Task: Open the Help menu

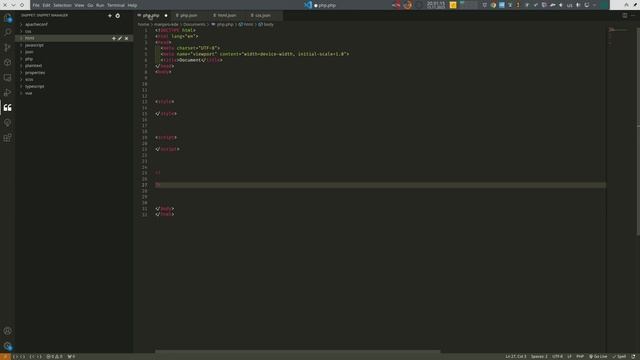Action: [x=132, y=5]
